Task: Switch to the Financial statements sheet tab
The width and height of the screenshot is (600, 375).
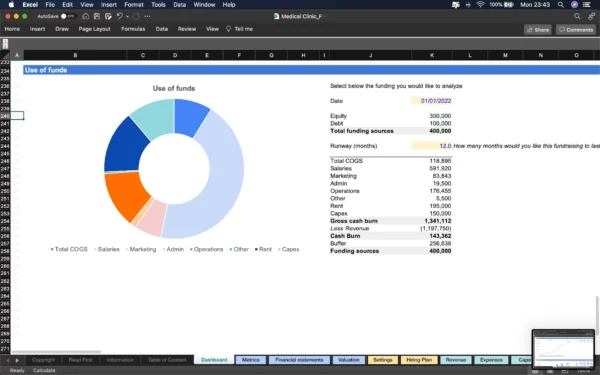Action: tap(299, 360)
